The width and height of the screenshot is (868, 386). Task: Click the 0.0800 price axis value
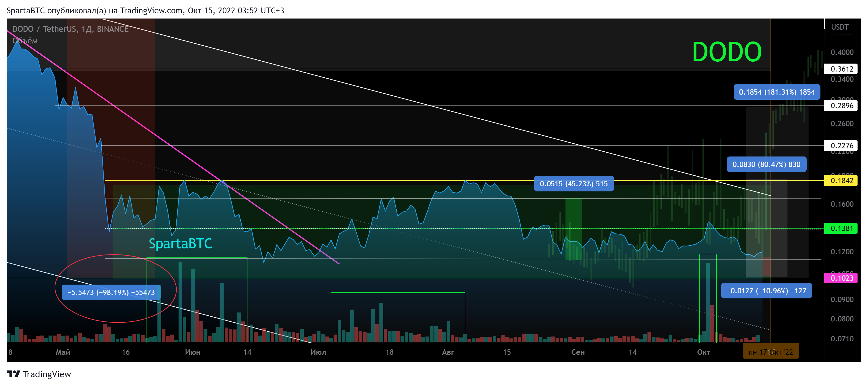(x=842, y=319)
